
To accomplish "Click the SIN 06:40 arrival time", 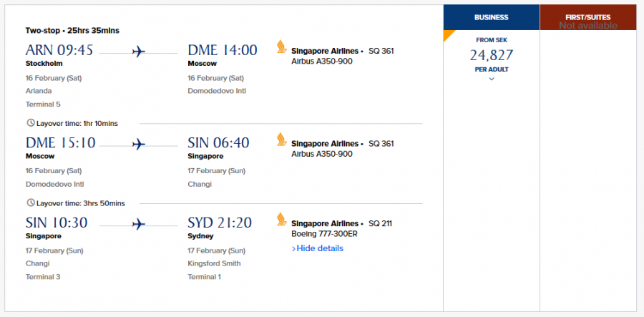I will (x=218, y=143).
